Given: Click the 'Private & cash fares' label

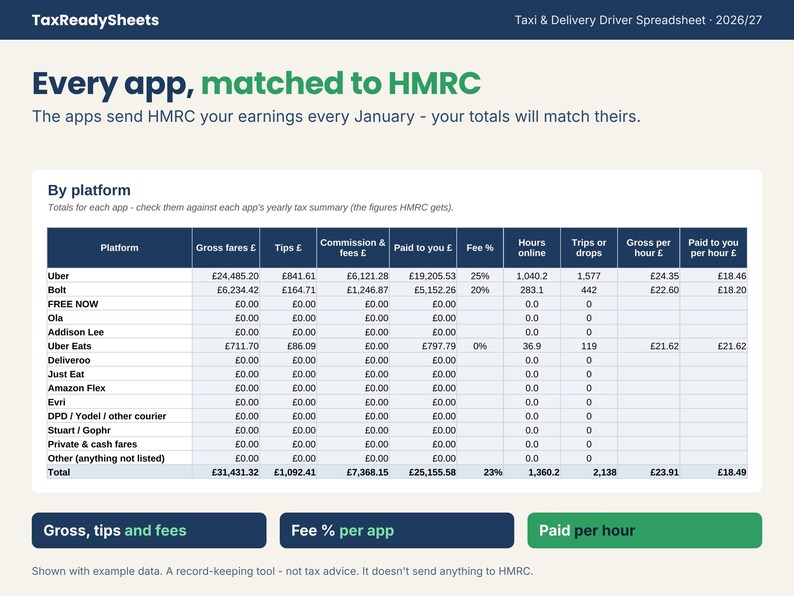Looking at the screenshot, I should coord(92,444).
